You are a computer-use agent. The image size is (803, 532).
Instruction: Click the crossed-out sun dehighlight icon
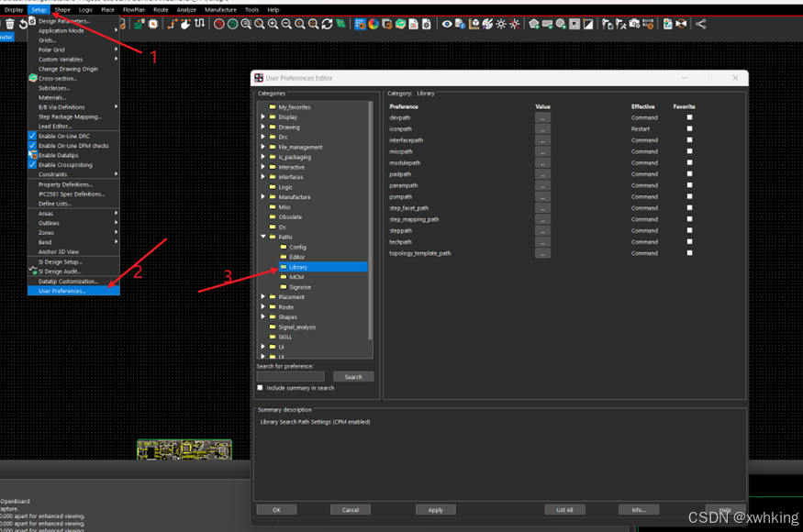(515, 24)
